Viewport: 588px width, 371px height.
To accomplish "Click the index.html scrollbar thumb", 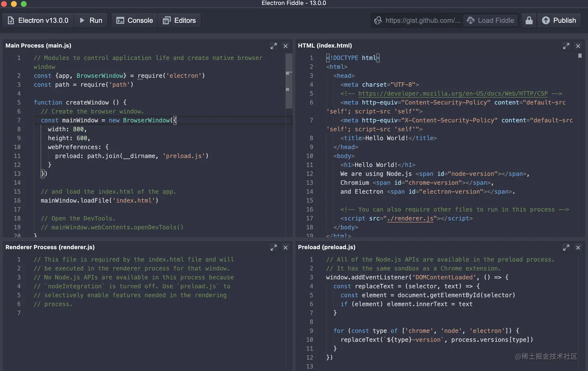I will (580, 56).
